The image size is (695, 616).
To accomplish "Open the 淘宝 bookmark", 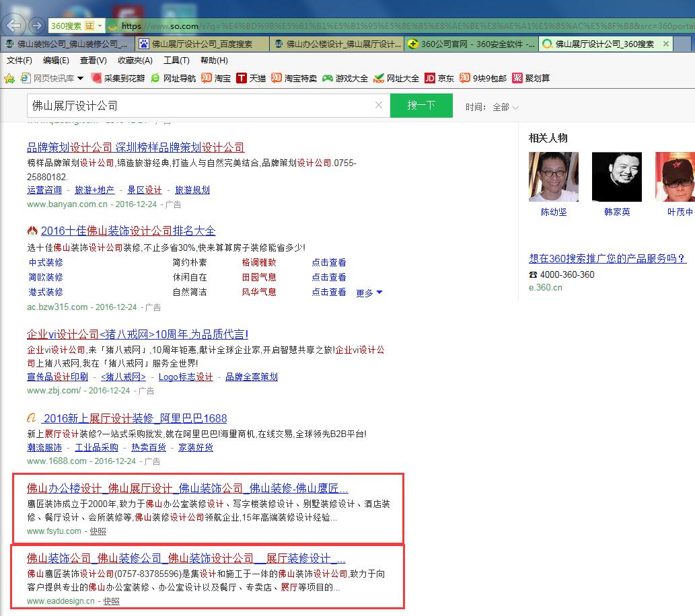I will click(216, 79).
